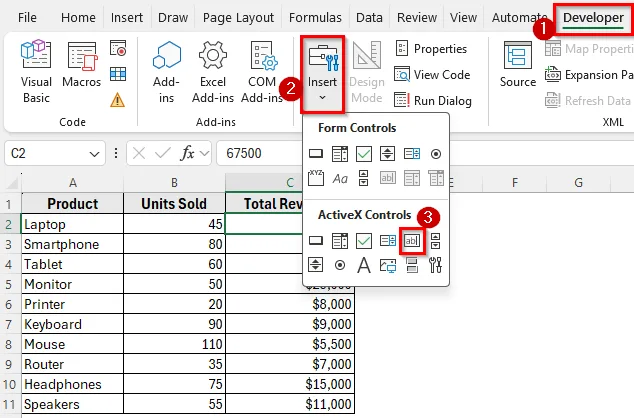Click the cell showing "$15,000"

290,384
